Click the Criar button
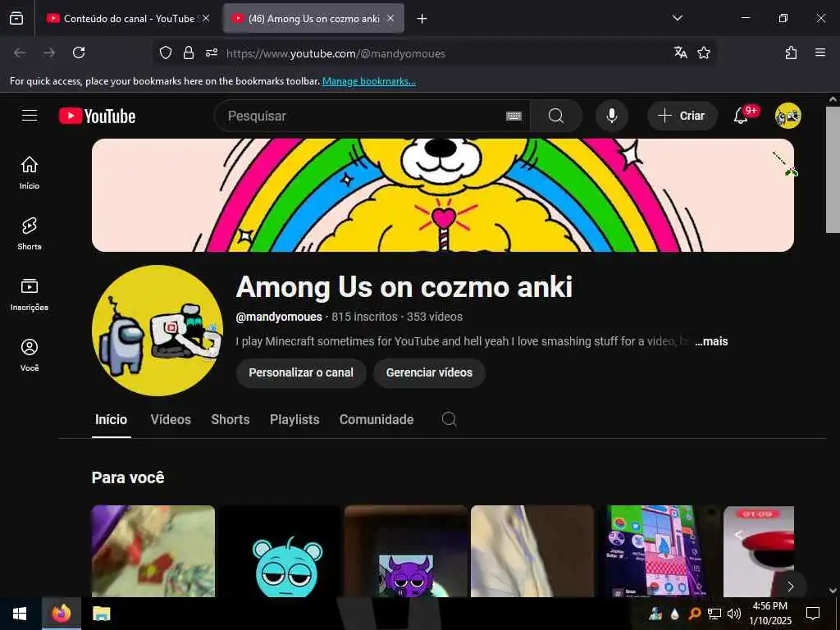The width and height of the screenshot is (840, 630). coord(682,116)
